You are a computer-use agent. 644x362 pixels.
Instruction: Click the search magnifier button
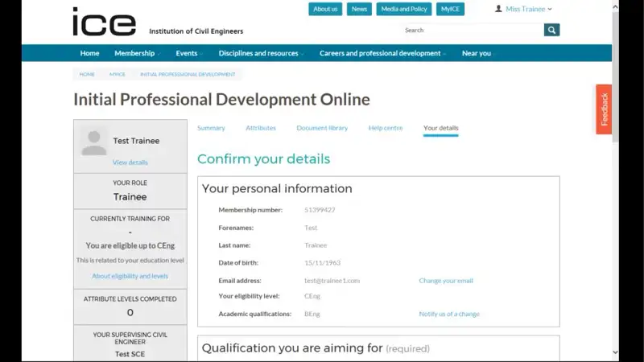point(551,30)
